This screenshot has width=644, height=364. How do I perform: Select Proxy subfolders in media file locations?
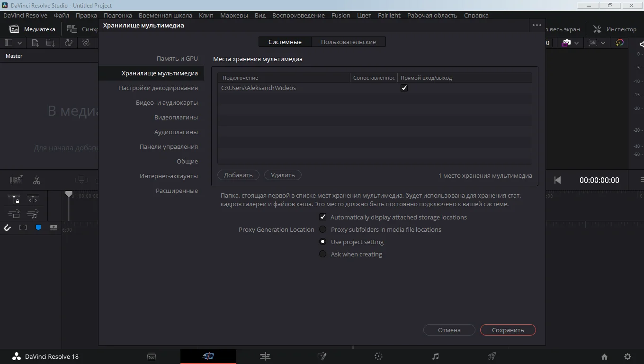tap(322, 229)
